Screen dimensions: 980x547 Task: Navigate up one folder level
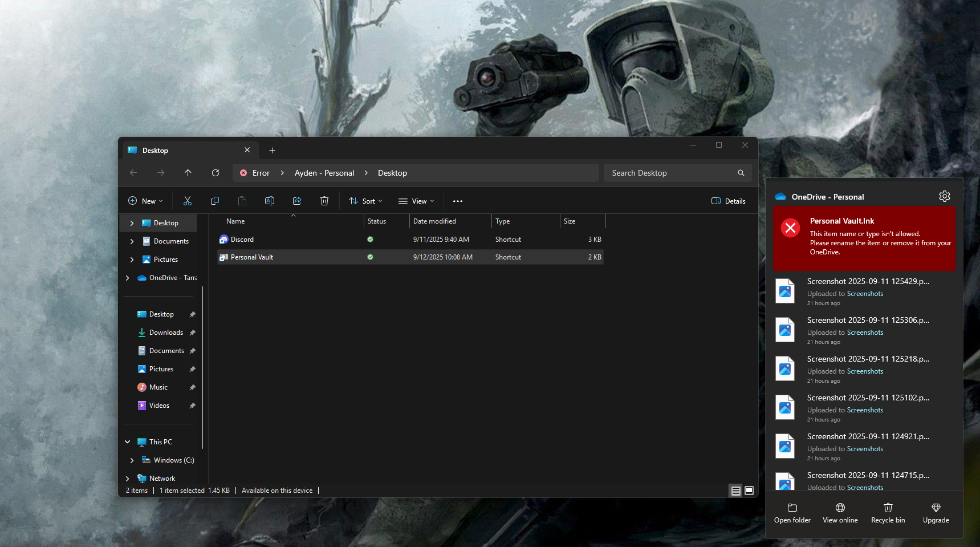[188, 173]
